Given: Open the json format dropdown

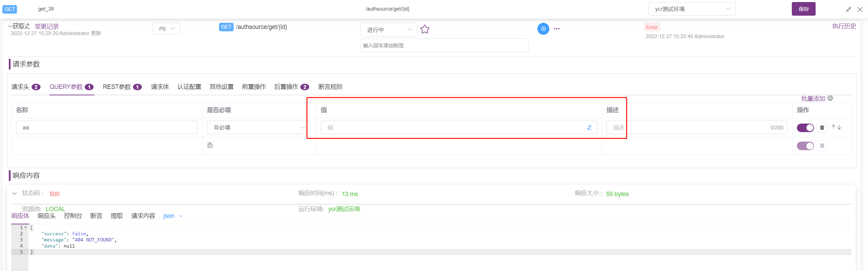Looking at the screenshot, I should coord(173,216).
